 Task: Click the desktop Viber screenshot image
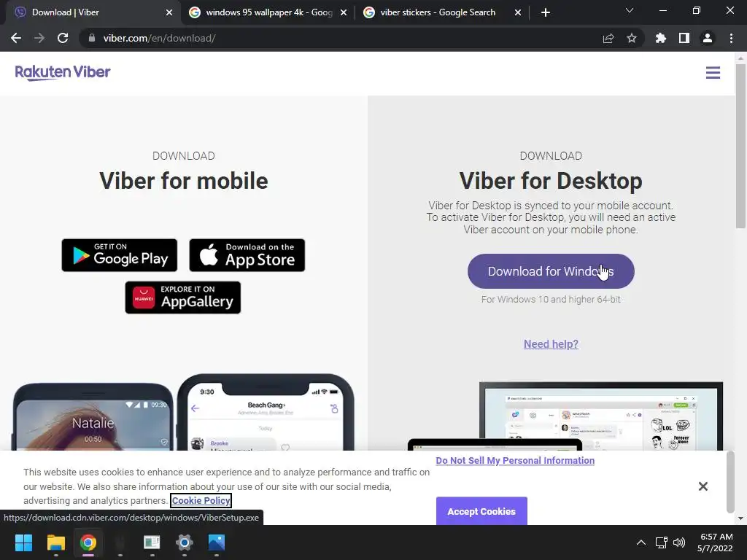point(601,416)
